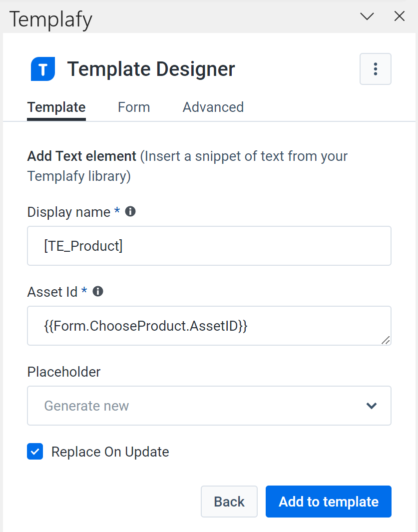The height and width of the screenshot is (532, 418).
Task: Click the Add to template button
Action: coord(329,502)
